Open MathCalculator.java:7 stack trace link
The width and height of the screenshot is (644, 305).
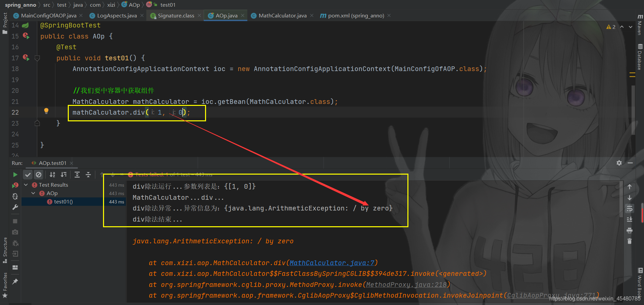(332, 263)
